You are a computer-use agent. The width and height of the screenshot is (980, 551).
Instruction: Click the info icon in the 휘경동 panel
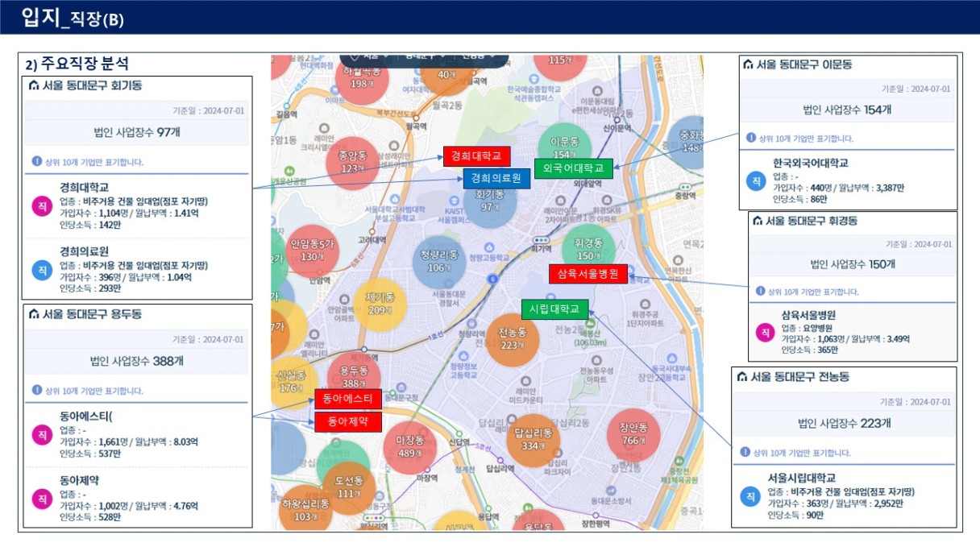click(x=760, y=291)
